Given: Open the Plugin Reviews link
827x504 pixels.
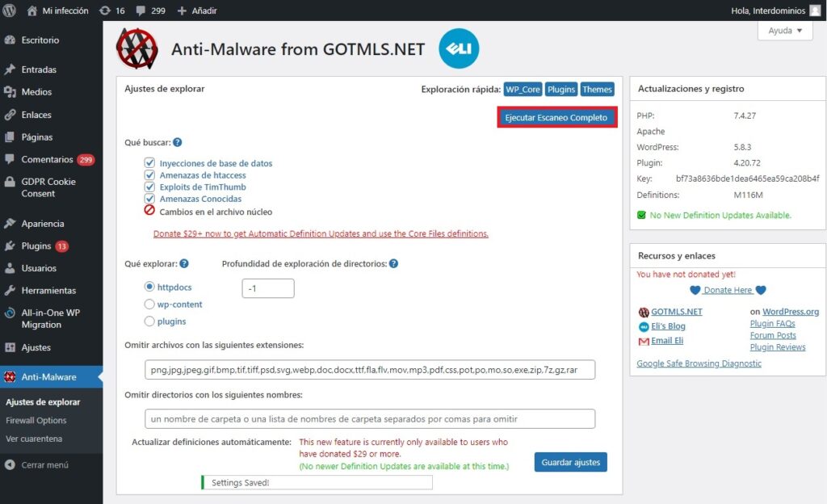Looking at the screenshot, I should [x=778, y=346].
